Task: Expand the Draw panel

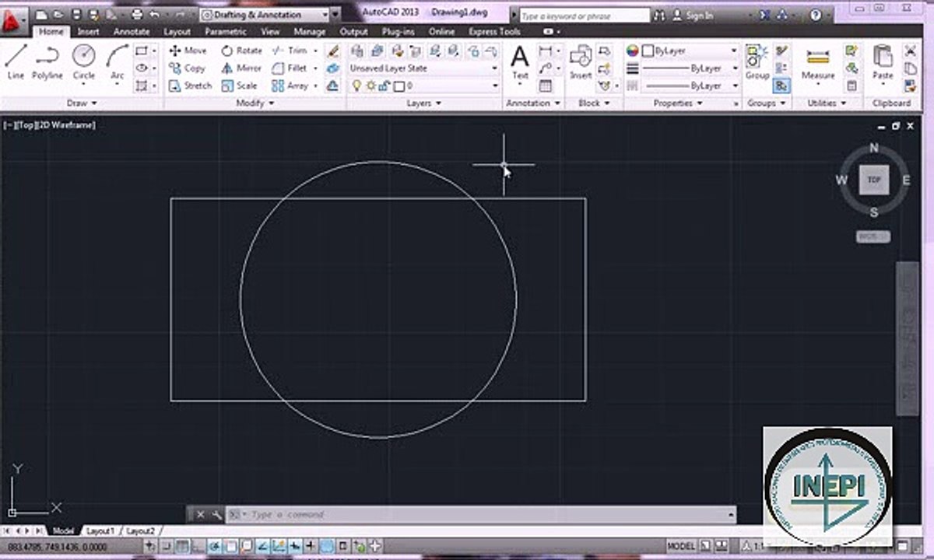Action: [82, 103]
